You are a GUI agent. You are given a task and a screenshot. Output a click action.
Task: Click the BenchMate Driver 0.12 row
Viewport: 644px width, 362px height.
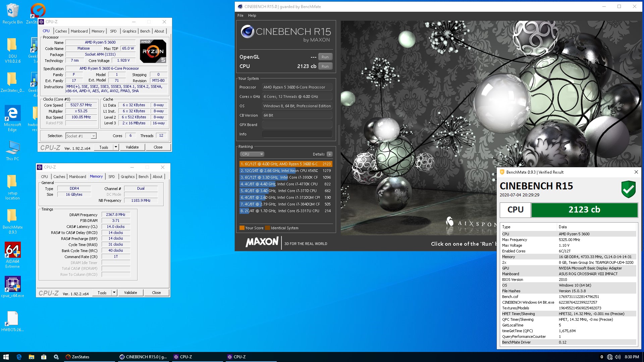[x=569, y=342]
